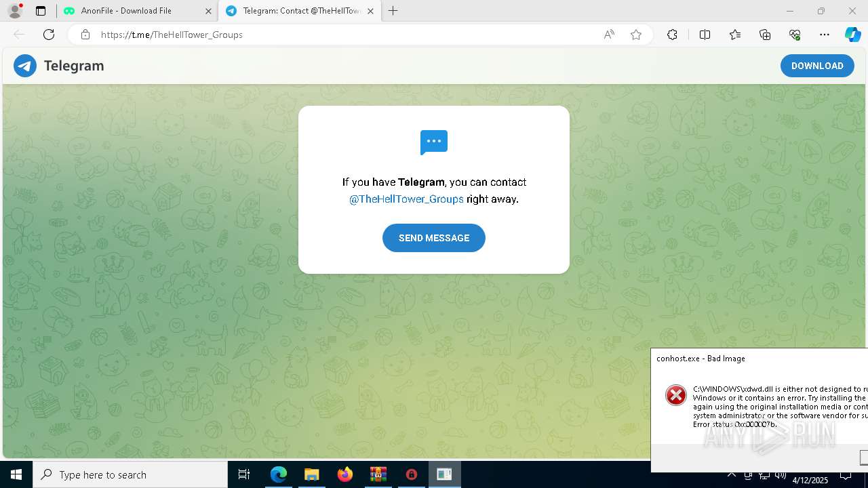Click the chat bubble icon on card

point(434,142)
